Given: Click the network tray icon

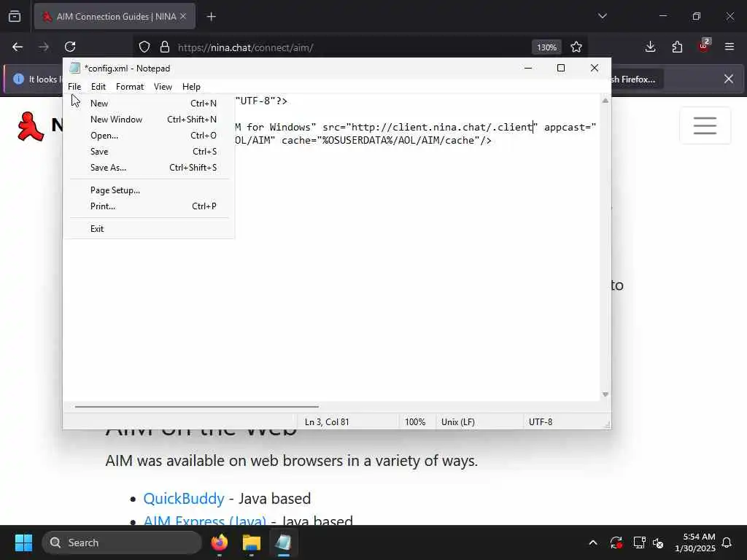Looking at the screenshot, I should click(639, 542).
